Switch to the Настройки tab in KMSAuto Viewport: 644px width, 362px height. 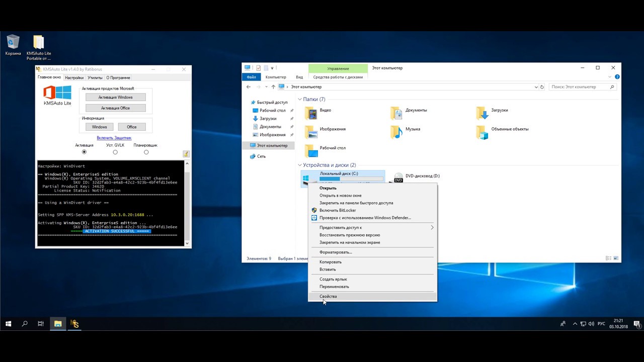(x=74, y=78)
